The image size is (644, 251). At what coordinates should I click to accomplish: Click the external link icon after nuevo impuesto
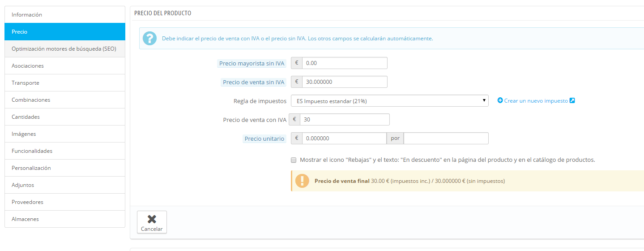point(572,101)
